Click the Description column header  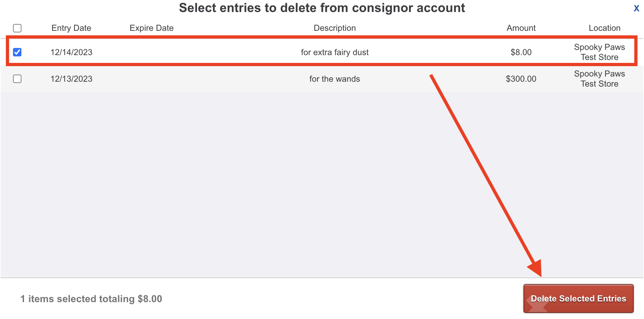coord(334,28)
